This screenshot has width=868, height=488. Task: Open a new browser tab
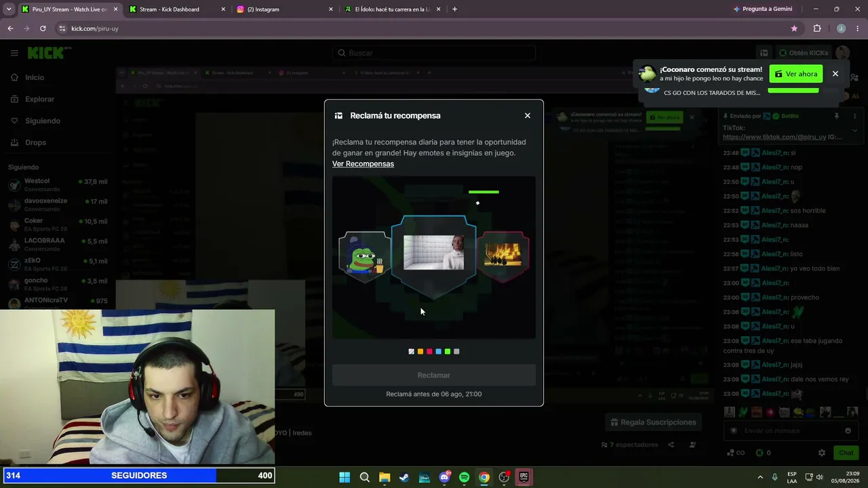454,9
